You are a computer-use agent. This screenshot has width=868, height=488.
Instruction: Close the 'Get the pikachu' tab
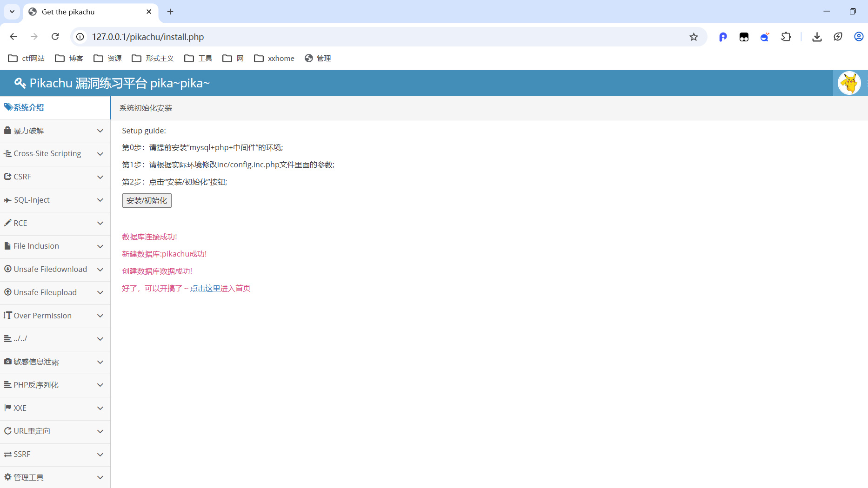coord(149,12)
